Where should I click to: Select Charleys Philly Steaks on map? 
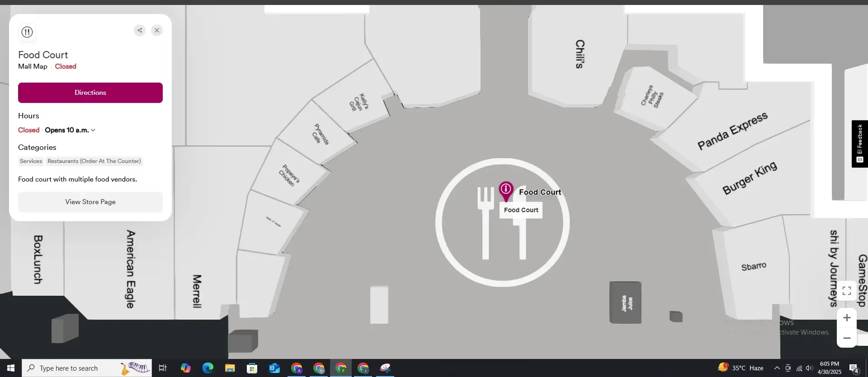[652, 97]
